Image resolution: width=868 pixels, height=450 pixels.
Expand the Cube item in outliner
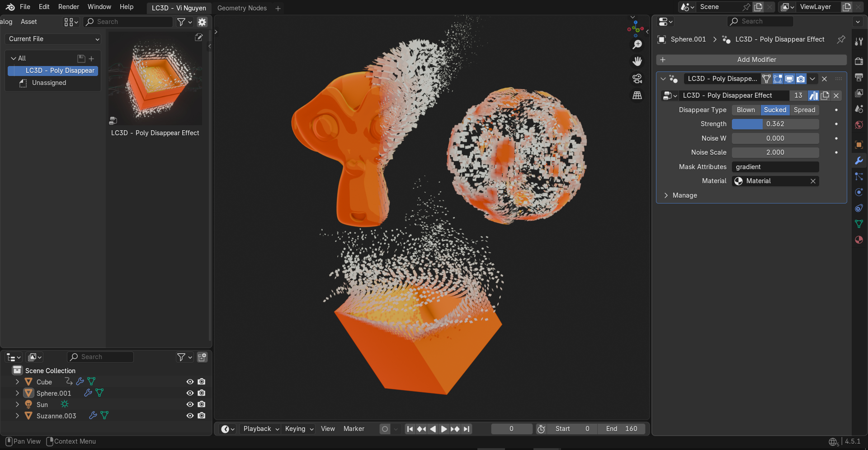(x=17, y=382)
